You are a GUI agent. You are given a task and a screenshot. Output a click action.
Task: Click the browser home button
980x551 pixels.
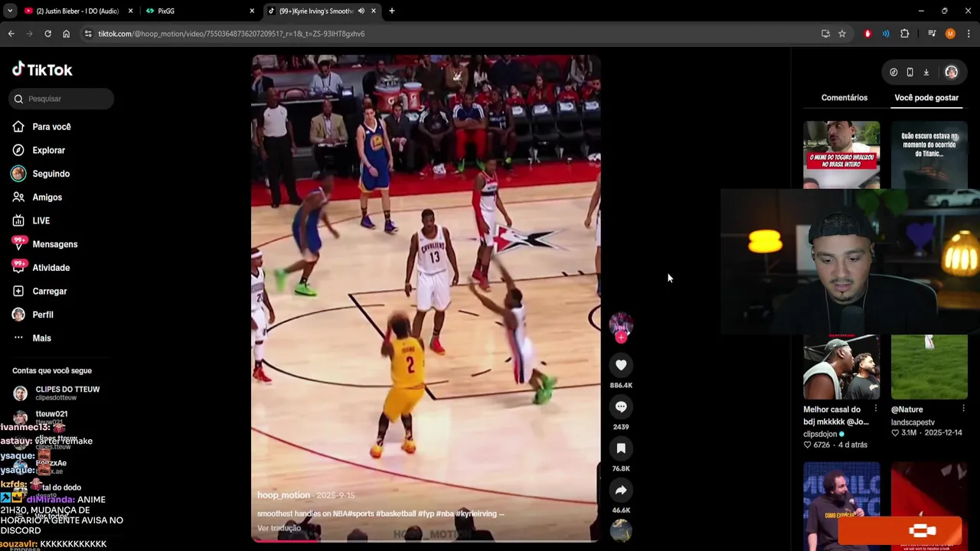pos(66,34)
